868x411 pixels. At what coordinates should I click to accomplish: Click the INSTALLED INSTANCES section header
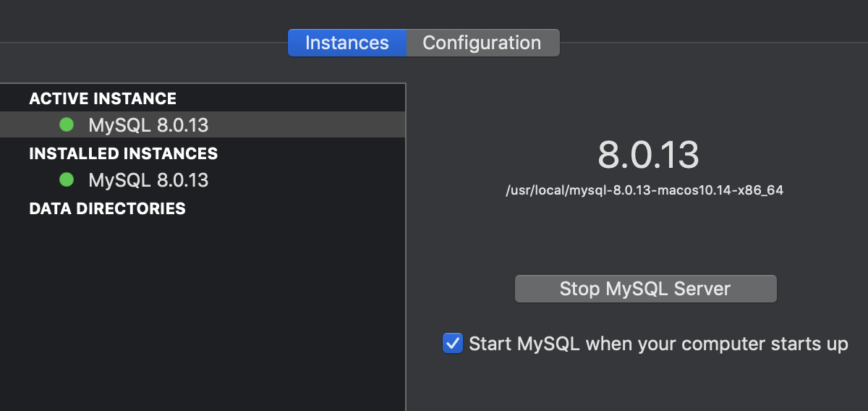coord(123,153)
